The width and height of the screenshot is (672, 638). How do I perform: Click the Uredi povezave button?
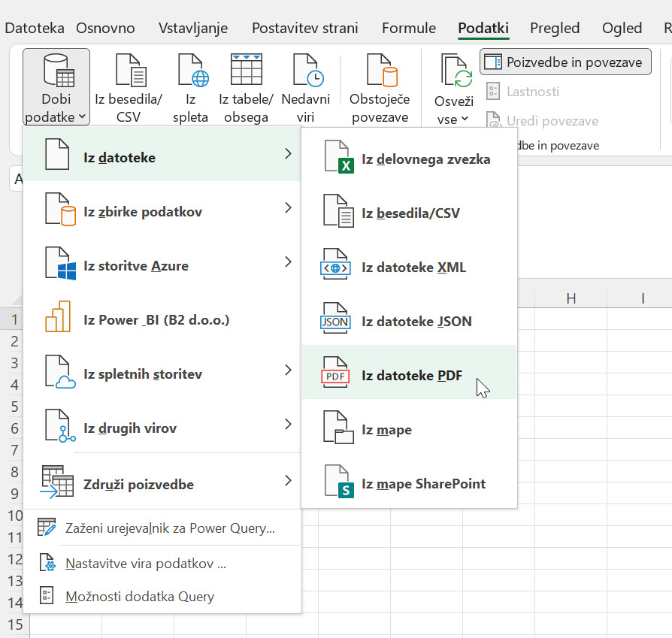pos(543,121)
